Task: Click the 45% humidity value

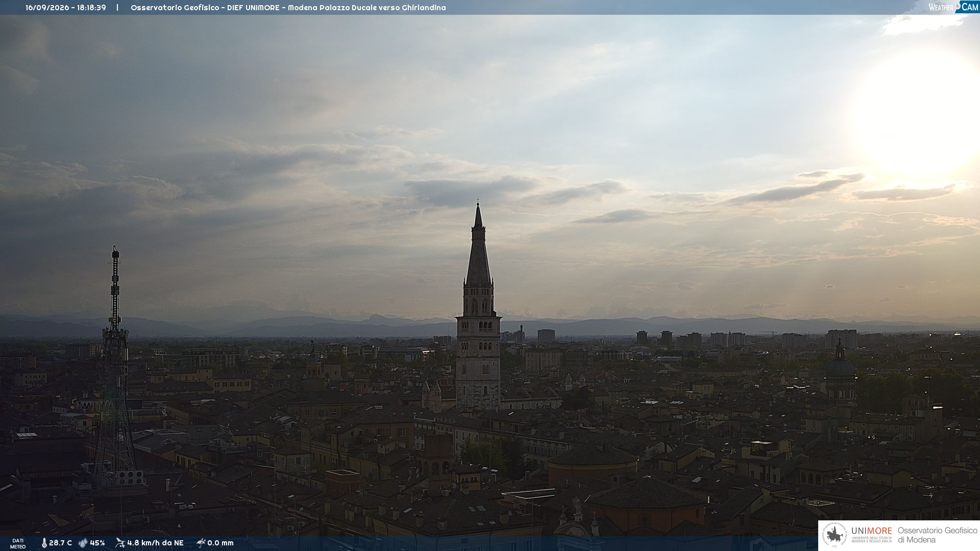Action: 97,543
